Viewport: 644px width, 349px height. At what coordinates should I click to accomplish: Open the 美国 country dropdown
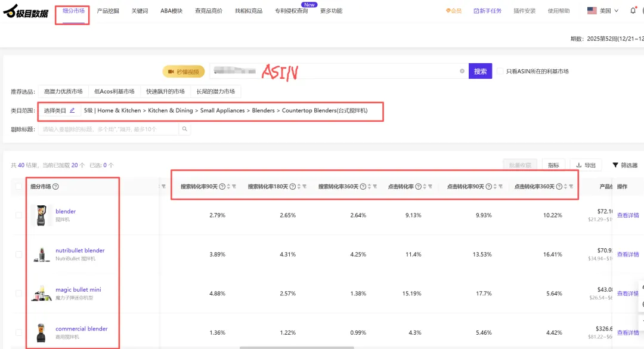pyautogui.click(x=603, y=11)
